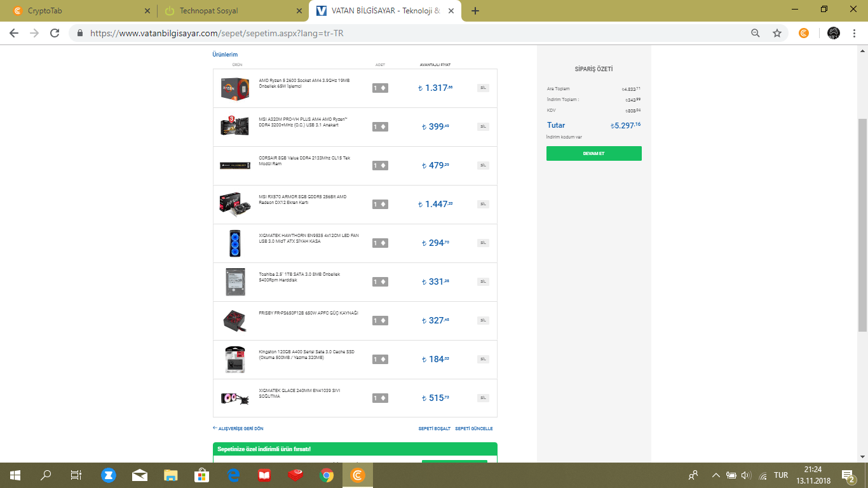Click the Corsair 8GB RAM image
Image resolution: width=868 pixels, height=488 pixels.
point(234,165)
